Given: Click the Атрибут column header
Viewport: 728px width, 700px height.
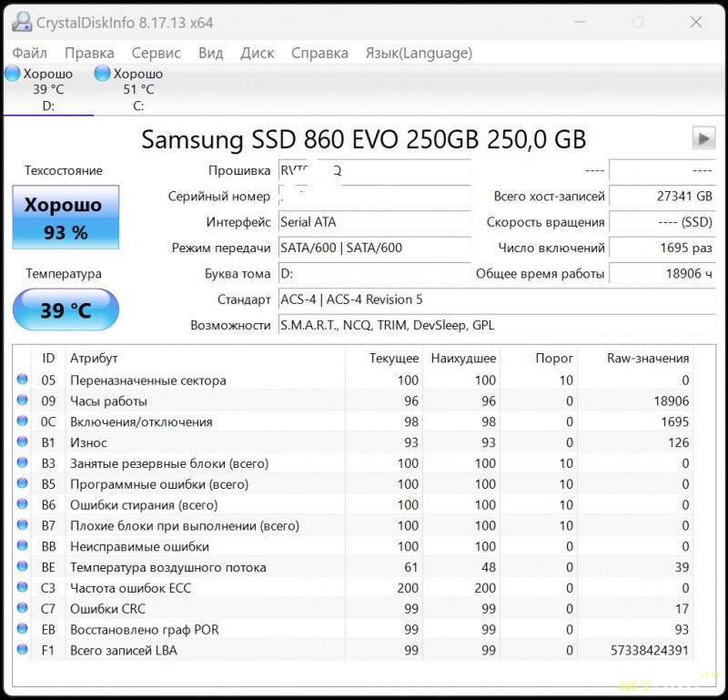Looking at the screenshot, I should (x=206, y=358).
